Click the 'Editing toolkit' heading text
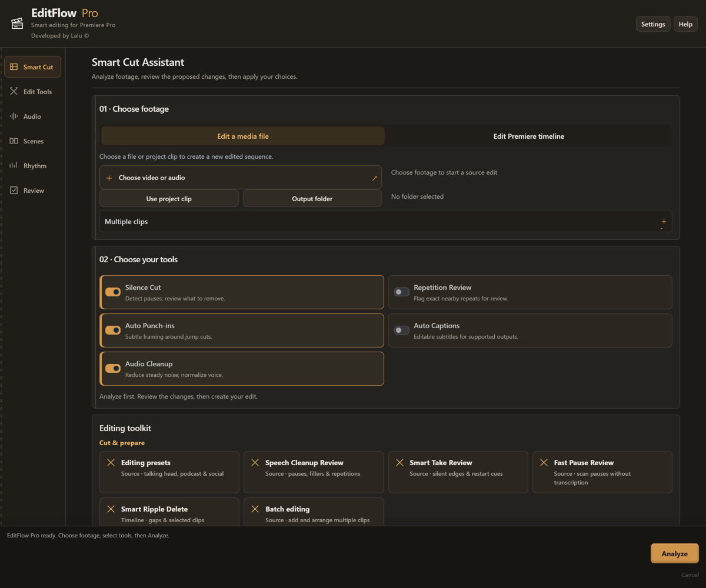The image size is (706, 588). [125, 428]
